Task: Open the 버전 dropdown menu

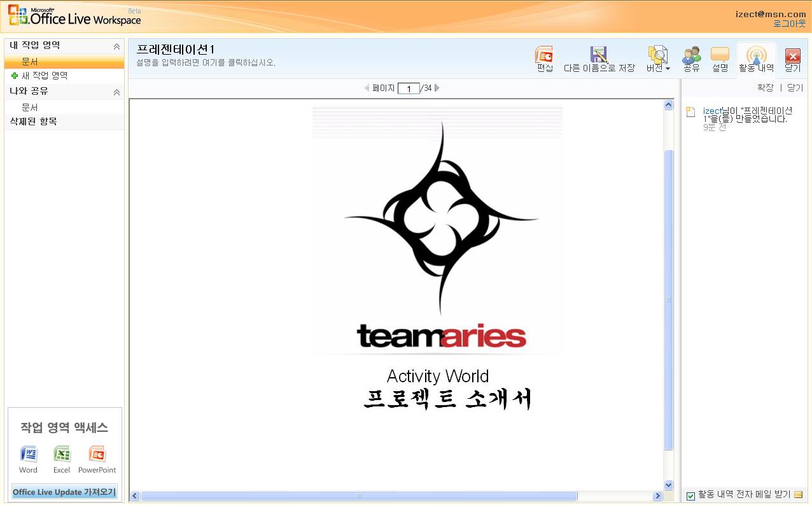Action: 657,57
